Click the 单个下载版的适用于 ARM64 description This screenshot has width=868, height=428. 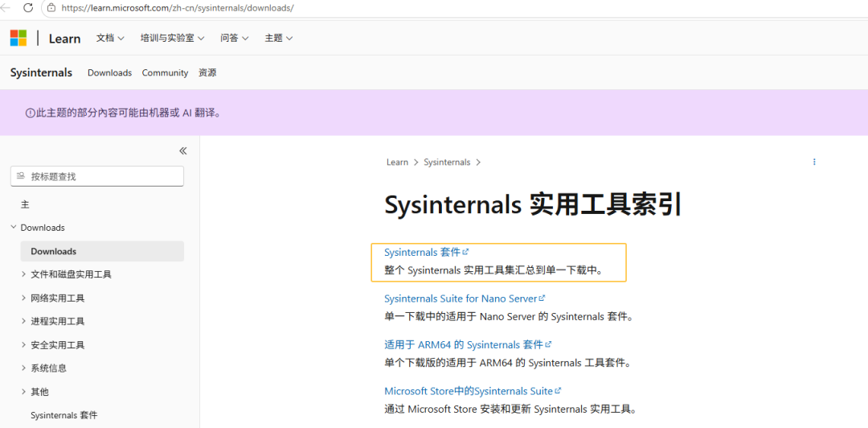(508, 364)
